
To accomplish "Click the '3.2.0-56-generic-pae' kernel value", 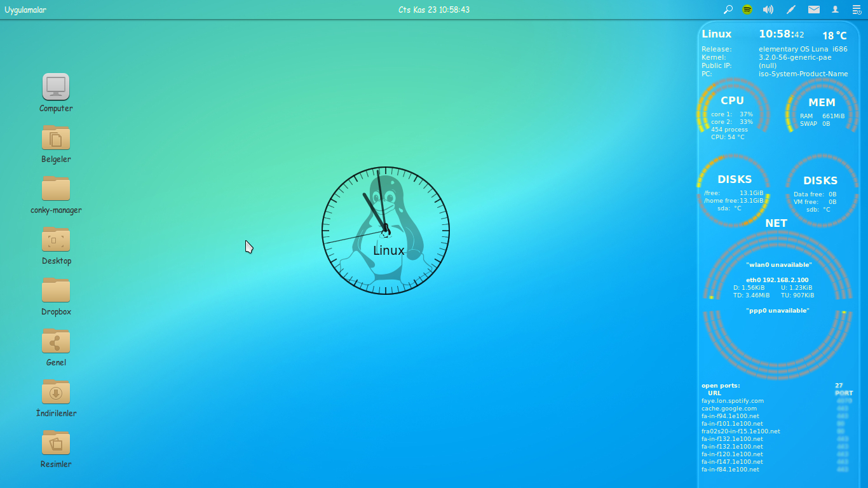I will click(x=795, y=57).
